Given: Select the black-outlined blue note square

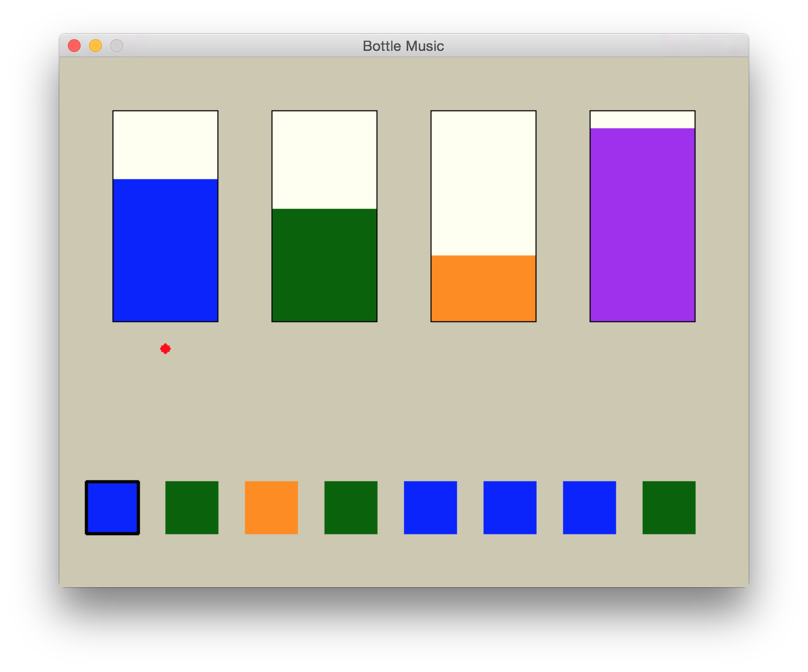Looking at the screenshot, I should (x=112, y=508).
